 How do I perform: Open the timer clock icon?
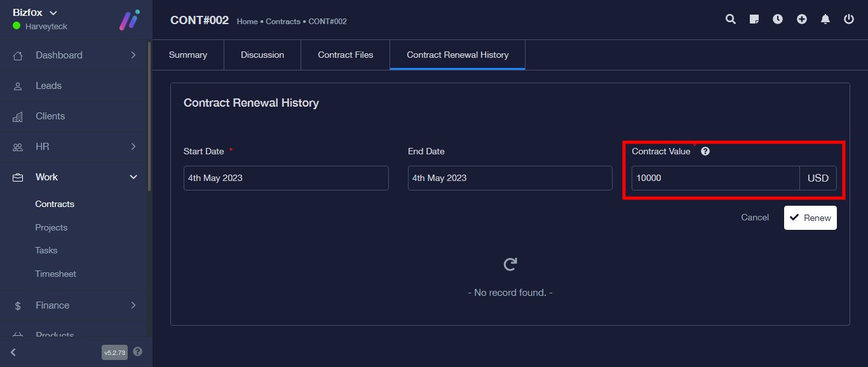point(778,19)
